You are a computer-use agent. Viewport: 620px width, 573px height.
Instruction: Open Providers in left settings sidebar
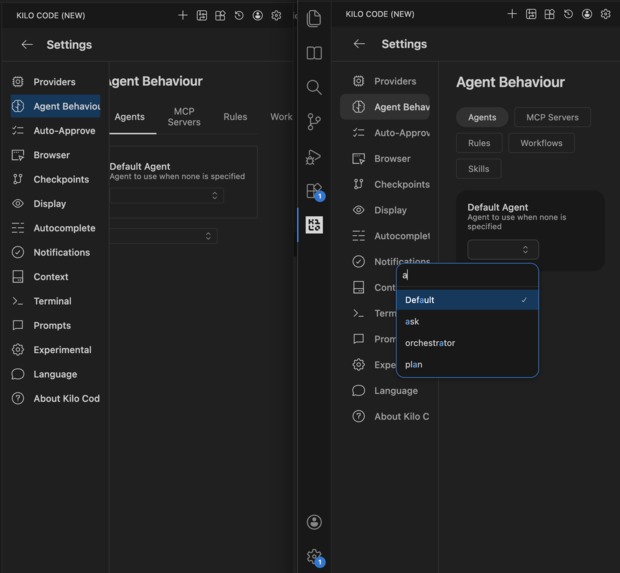pyautogui.click(x=55, y=82)
